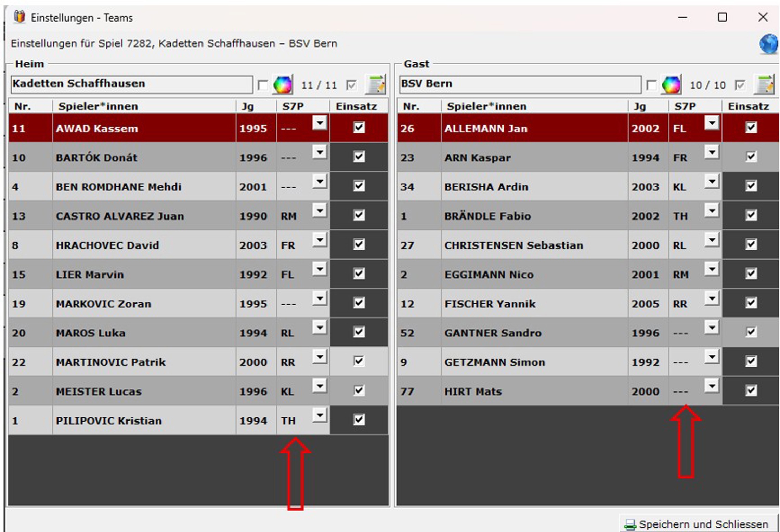Tick the empty checkbox beside Kadetten Schaffhausen name
The image size is (780, 532).
pyautogui.click(x=262, y=85)
